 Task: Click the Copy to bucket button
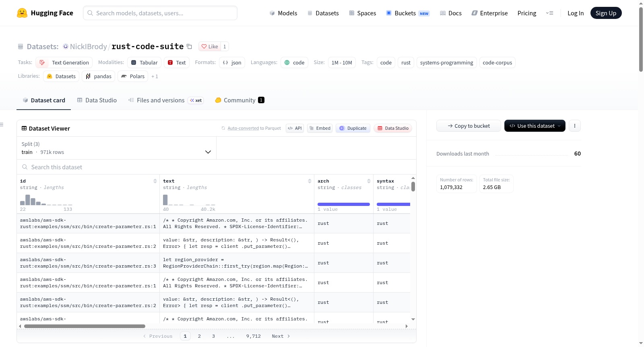(x=469, y=126)
